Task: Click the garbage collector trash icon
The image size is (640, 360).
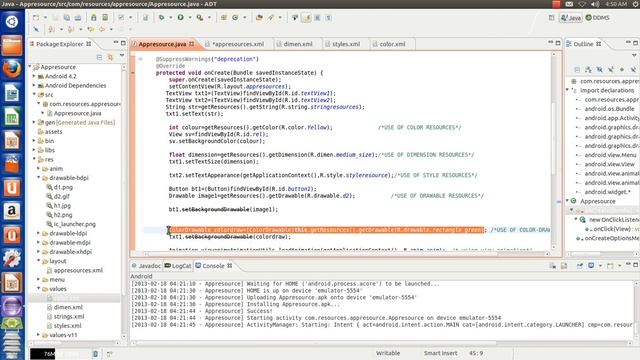Action: (x=95, y=354)
